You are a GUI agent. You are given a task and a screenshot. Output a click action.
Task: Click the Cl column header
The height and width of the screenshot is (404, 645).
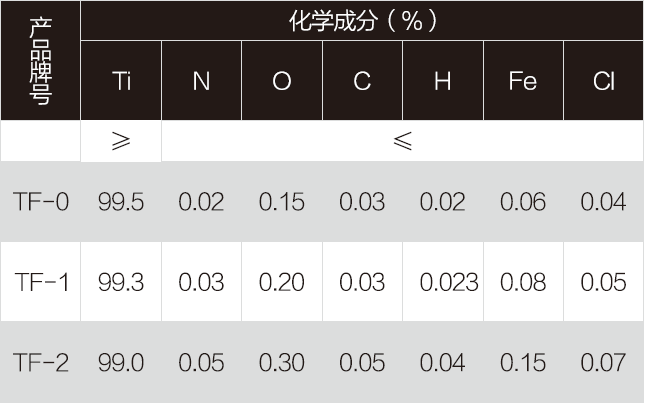603,81
